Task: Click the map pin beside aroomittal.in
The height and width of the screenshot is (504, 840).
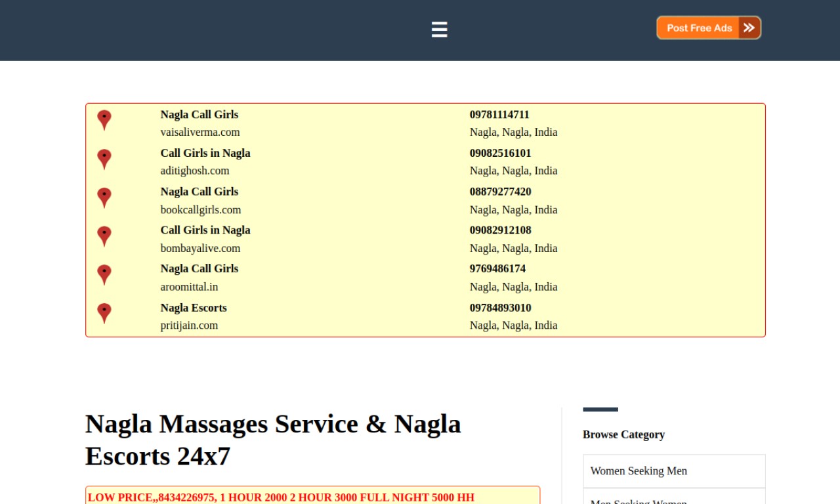Action: coord(104,275)
